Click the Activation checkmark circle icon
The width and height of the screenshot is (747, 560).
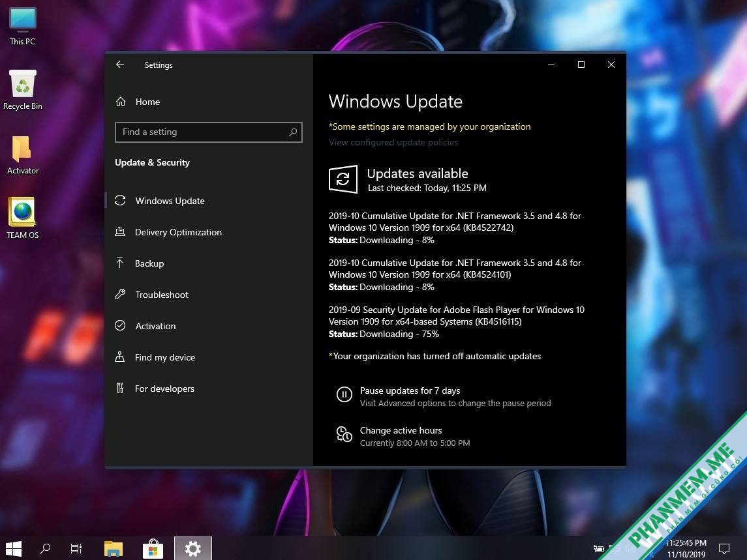pyautogui.click(x=120, y=326)
